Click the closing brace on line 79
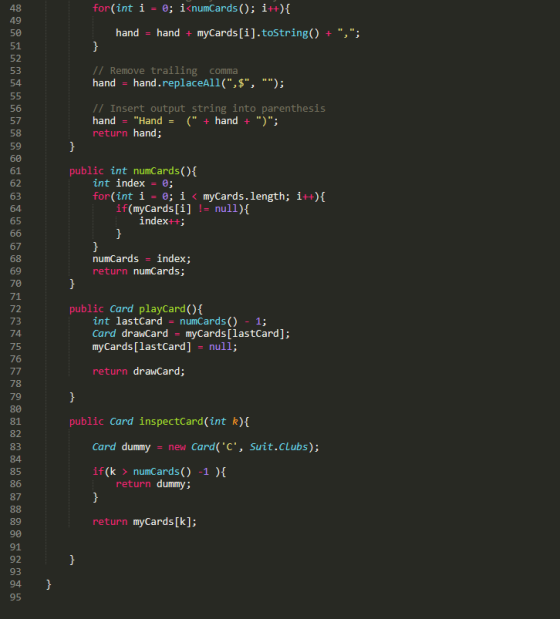The width and height of the screenshot is (560, 619). coord(72,397)
